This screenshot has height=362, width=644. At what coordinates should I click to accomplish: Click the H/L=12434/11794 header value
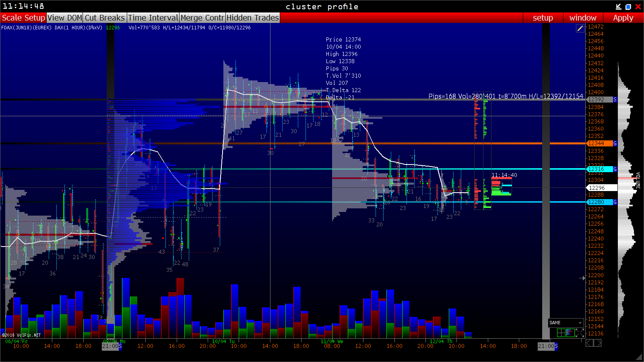tap(184, 28)
